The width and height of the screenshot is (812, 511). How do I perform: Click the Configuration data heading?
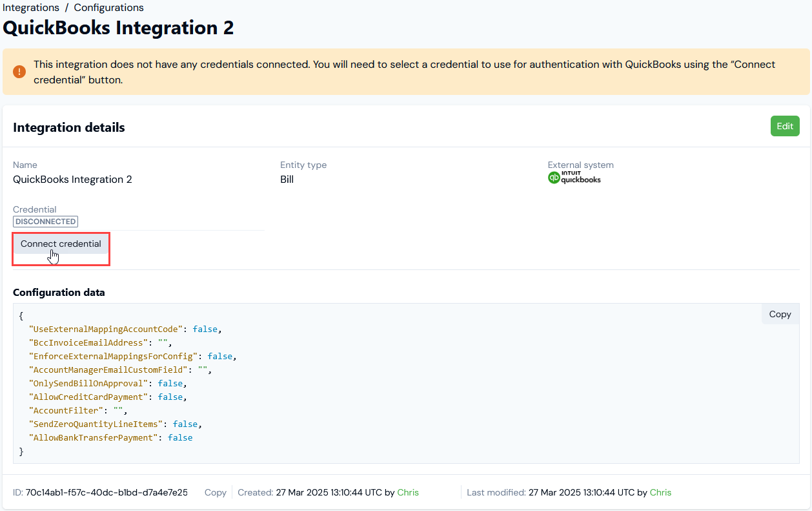[59, 293]
